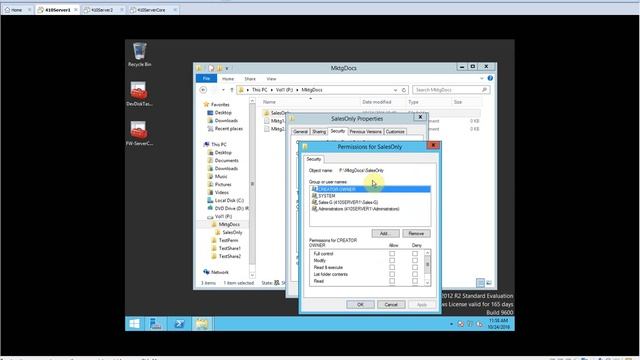The image size is (640, 360).
Task: Click the Sales-G group icon
Action: pyautogui.click(x=314, y=202)
